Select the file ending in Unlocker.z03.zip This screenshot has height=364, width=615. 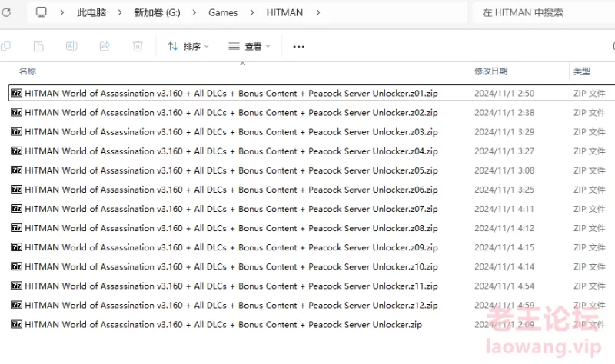(231, 131)
